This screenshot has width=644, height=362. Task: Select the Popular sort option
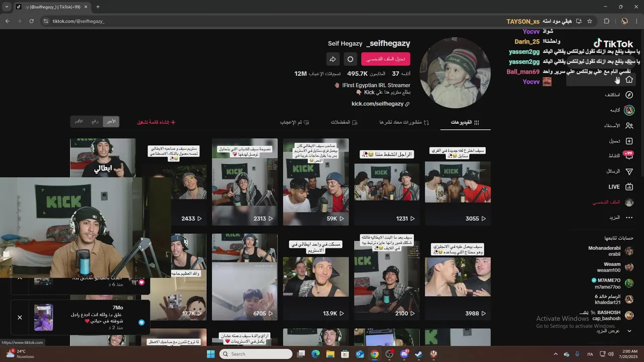tap(95, 121)
